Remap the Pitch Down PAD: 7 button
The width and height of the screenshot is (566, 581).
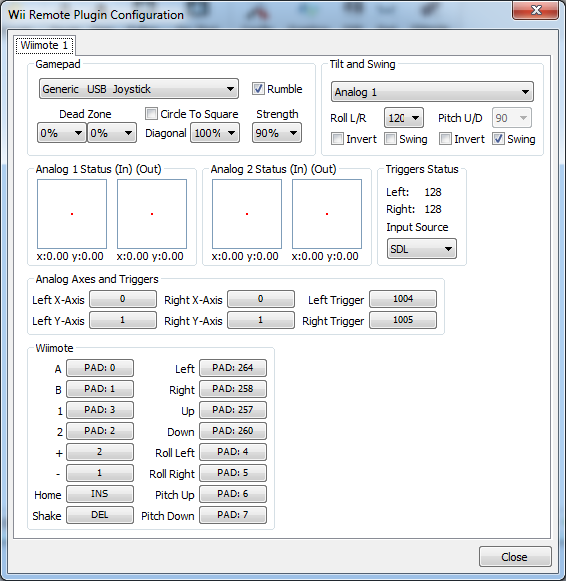pyautogui.click(x=233, y=515)
